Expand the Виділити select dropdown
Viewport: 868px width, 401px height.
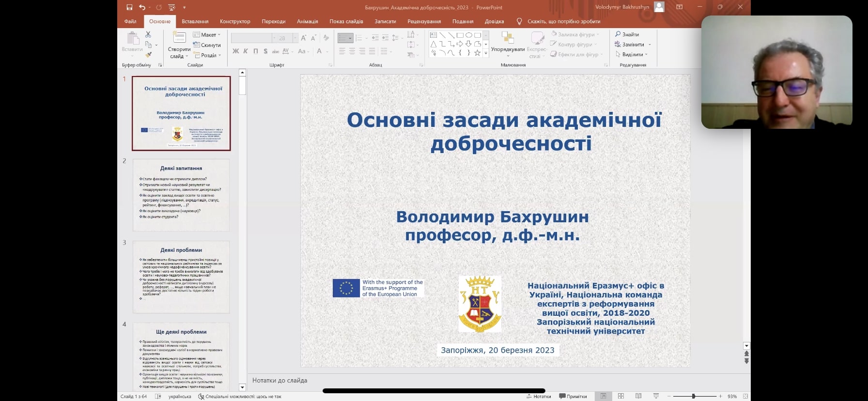[632, 54]
